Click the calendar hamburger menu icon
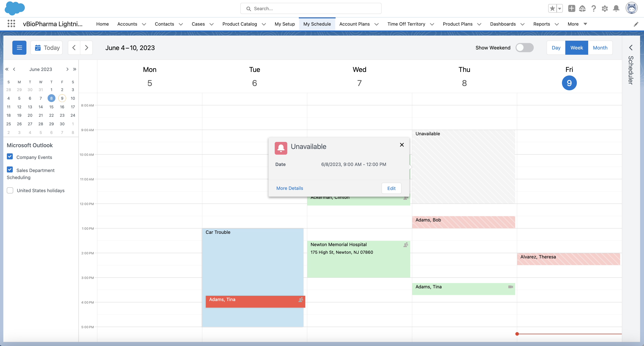The width and height of the screenshot is (644, 346). coord(19,48)
